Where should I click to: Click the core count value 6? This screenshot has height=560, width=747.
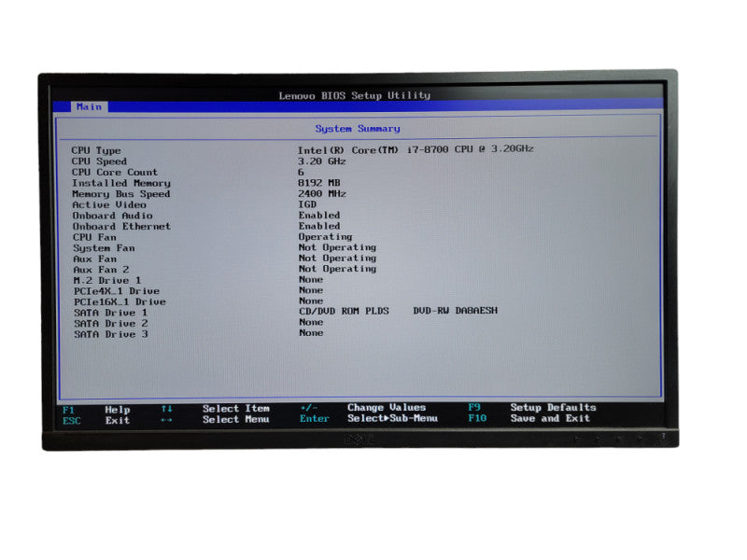click(x=301, y=173)
